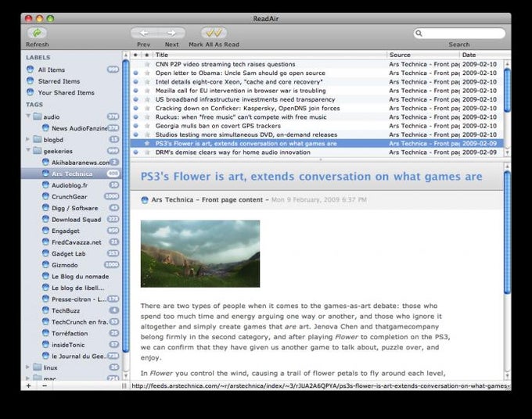
Task: Expand the blogbd tag folder
Action: click(x=28, y=139)
